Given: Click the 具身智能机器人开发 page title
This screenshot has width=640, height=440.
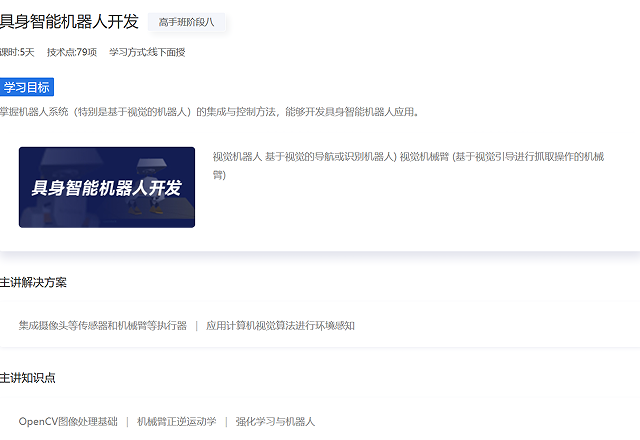Looking at the screenshot, I should pyautogui.click(x=69, y=22).
